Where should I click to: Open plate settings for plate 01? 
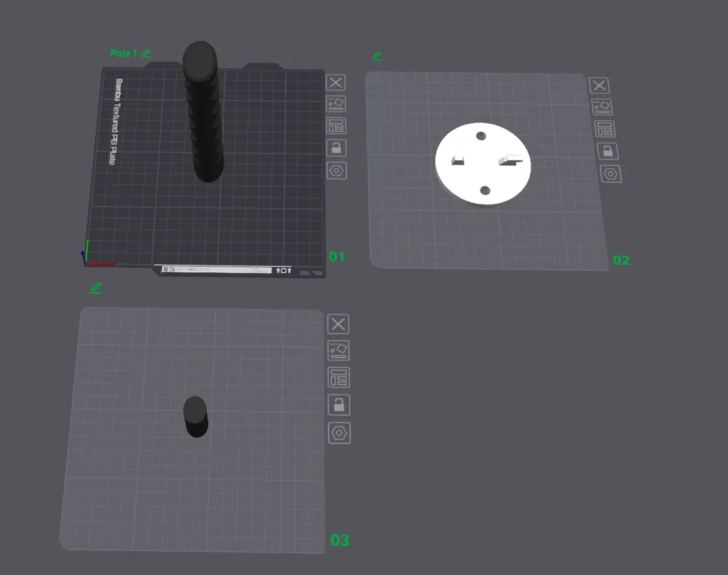336,170
